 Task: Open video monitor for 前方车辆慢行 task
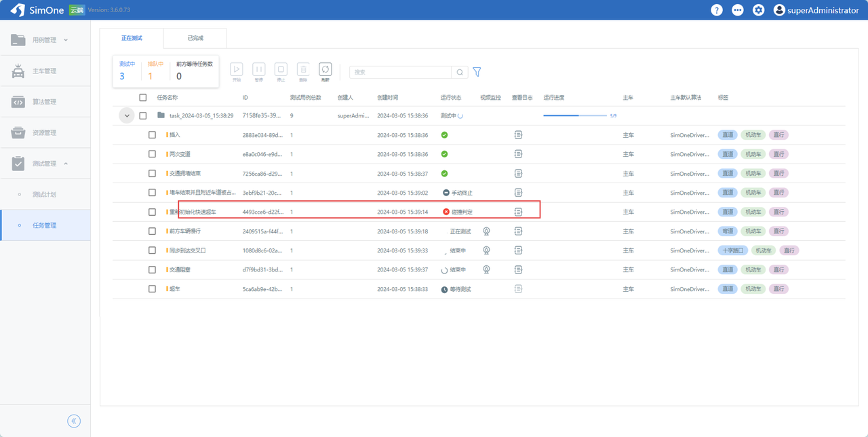486,231
